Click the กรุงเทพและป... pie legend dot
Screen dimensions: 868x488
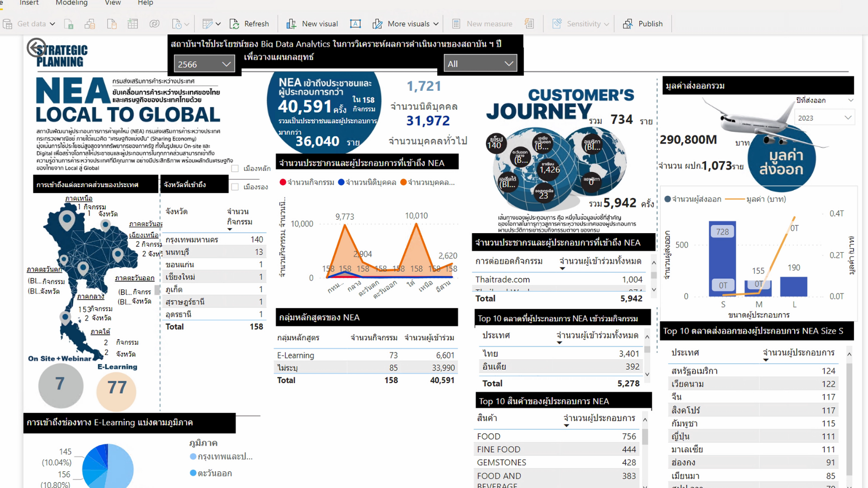[193, 456]
